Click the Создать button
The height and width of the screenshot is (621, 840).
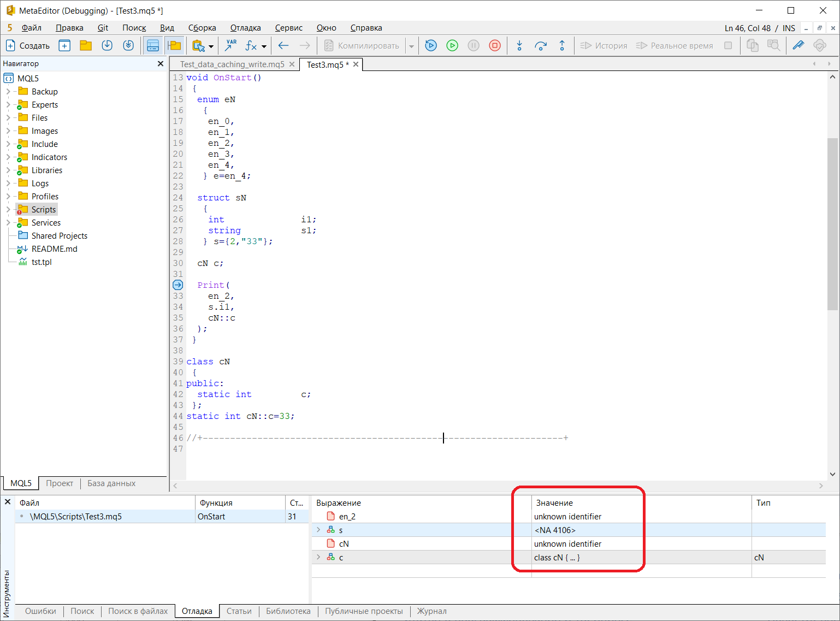pyautogui.click(x=28, y=46)
